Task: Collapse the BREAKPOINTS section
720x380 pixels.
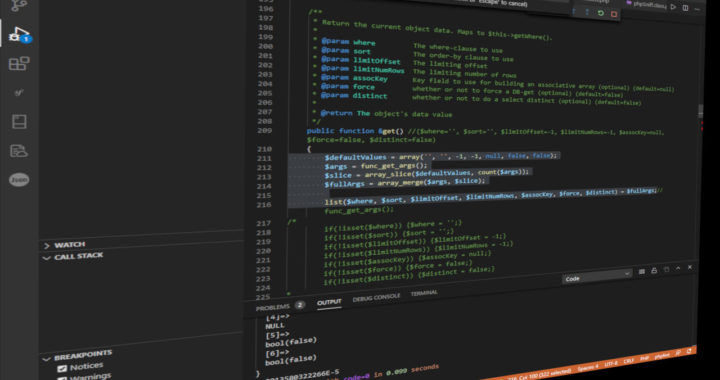Action: tap(78, 355)
